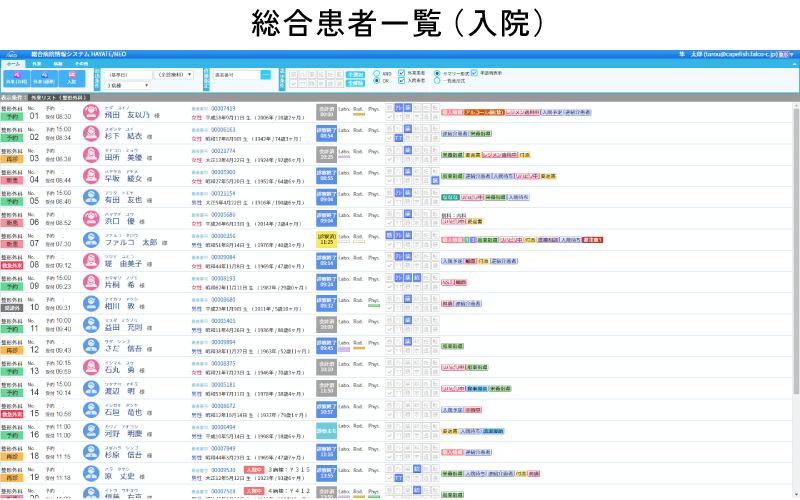This screenshot has height=500, width=800.
Task: Click the male avatar of patient 有田 友也
Action: 91,197
